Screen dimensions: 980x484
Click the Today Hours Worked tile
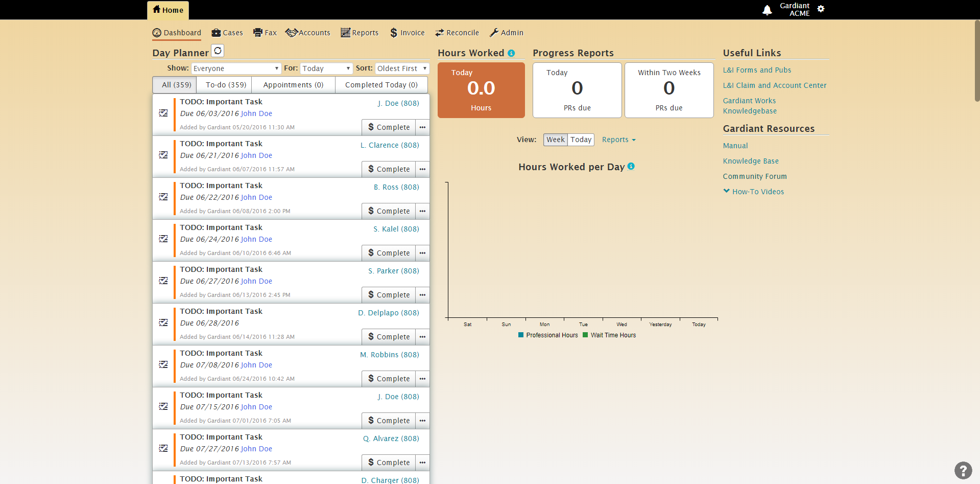pyautogui.click(x=481, y=90)
